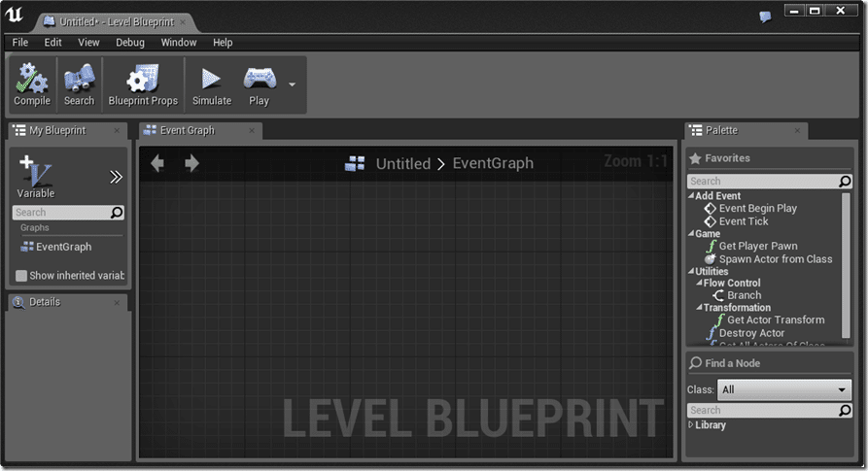Collapse the Flow Control subcategory
The height and width of the screenshot is (471, 868).
(x=700, y=282)
